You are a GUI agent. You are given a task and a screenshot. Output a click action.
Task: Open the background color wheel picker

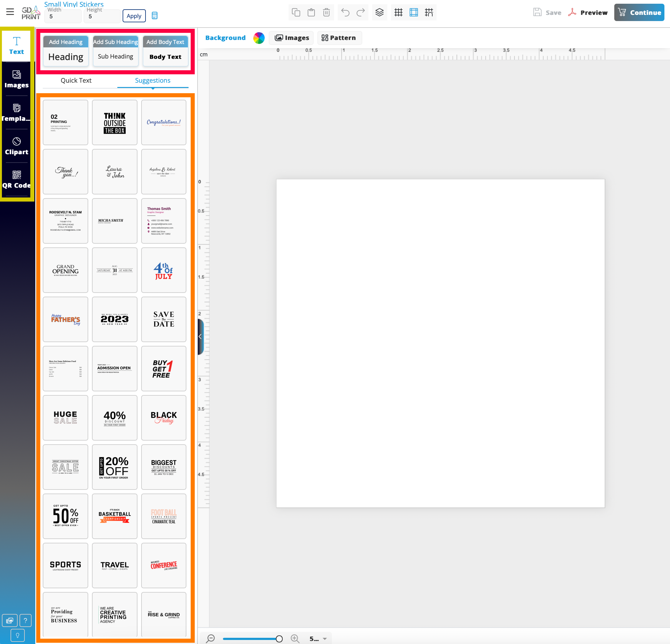pos(259,37)
